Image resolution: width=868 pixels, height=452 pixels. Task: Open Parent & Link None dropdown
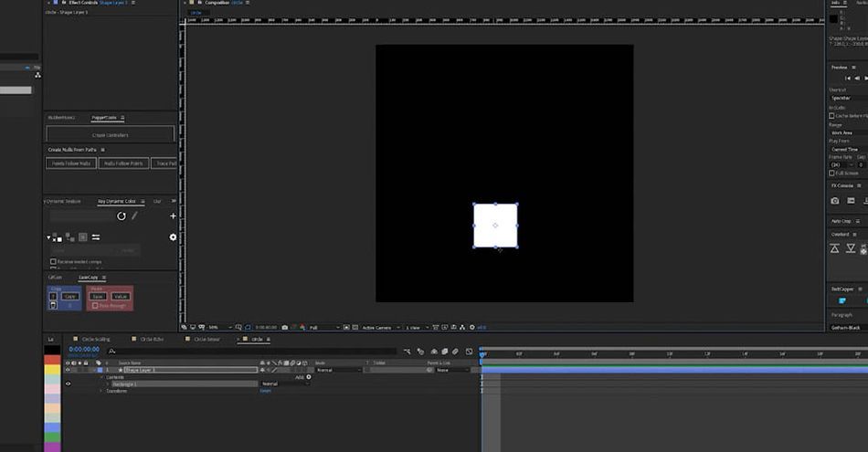[453, 370]
